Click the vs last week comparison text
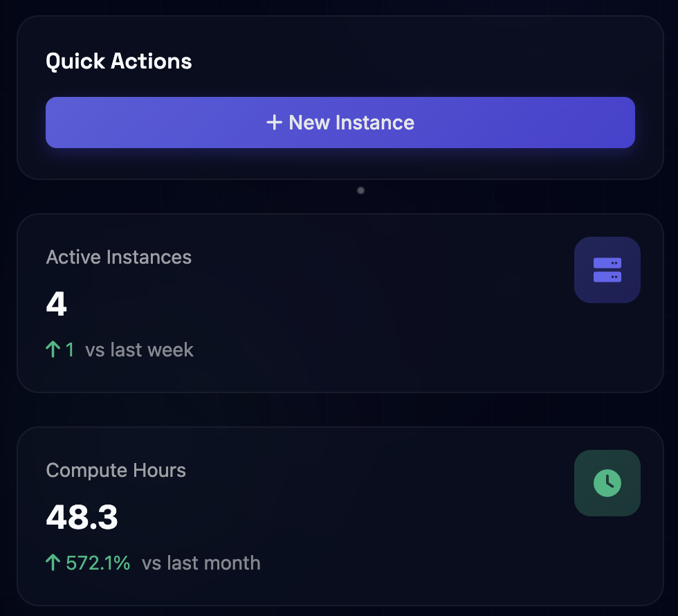This screenshot has width=678, height=616. point(139,350)
